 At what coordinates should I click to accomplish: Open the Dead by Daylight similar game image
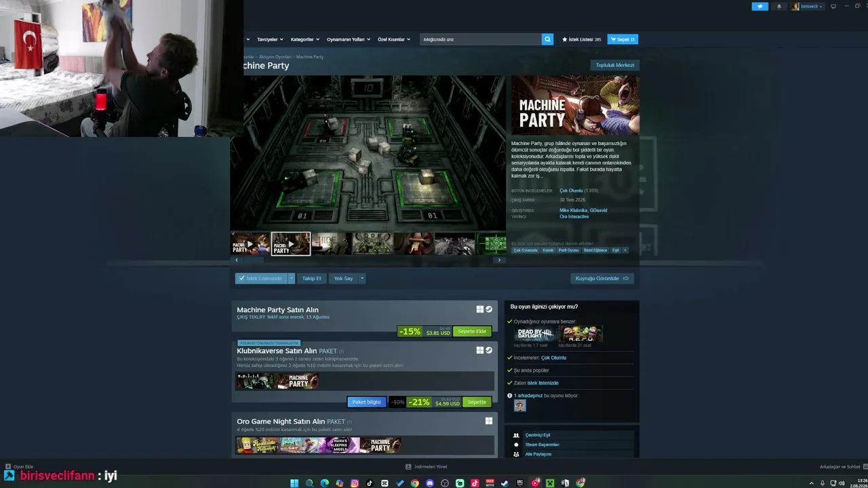coord(534,333)
